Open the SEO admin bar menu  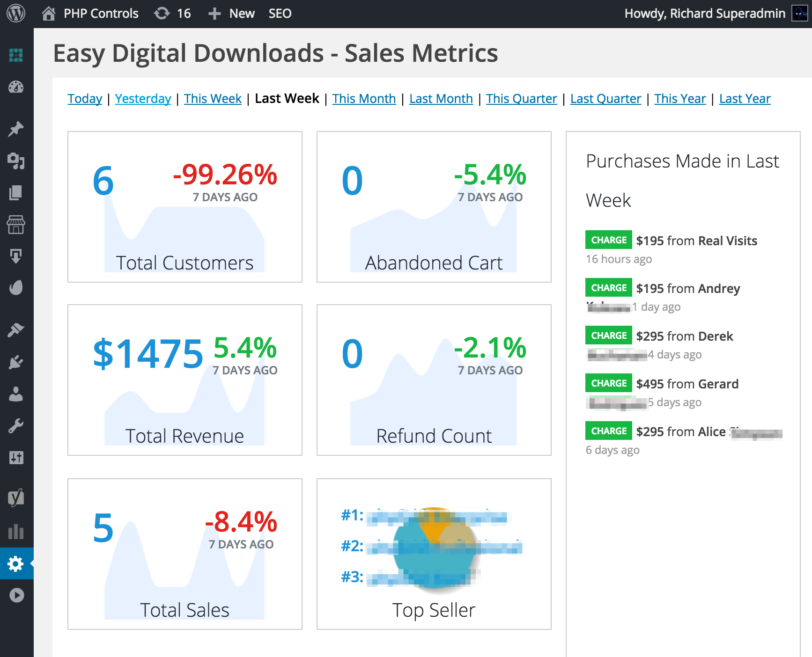click(280, 14)
